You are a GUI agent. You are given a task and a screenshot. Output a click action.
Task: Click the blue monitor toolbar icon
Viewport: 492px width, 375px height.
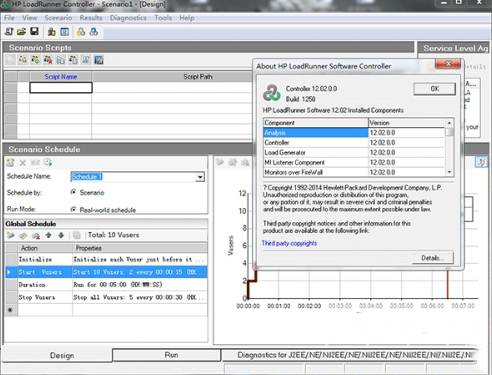(65, 32)
